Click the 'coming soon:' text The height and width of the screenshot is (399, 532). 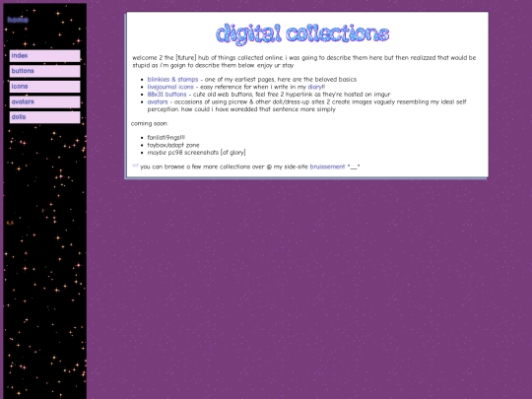click(x=150, y=123)
